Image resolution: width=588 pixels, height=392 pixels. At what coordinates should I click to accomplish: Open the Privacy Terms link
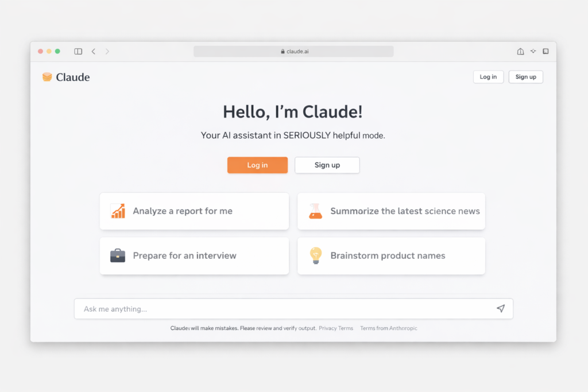[336, 328]
